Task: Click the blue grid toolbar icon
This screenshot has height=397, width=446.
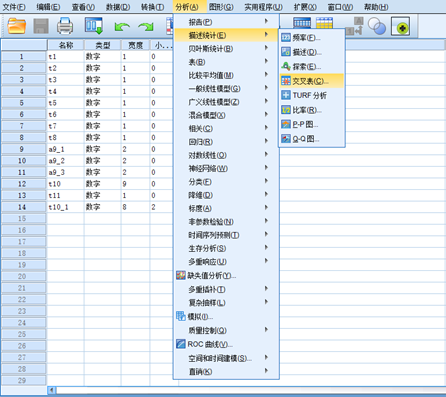Action: tap(302, 23)
